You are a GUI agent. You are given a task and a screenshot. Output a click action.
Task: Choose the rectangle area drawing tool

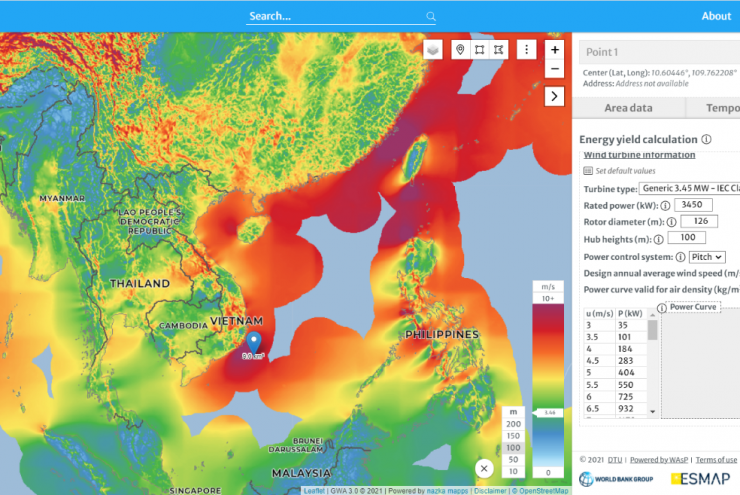coord(480,49)
